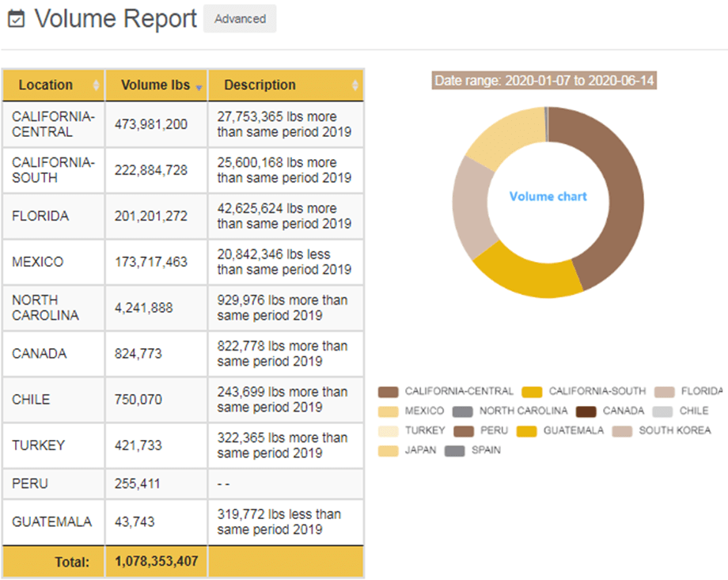The image size is (728, 580).
Task: Sort table by Volume lbs column
Action: pos(157,85)
